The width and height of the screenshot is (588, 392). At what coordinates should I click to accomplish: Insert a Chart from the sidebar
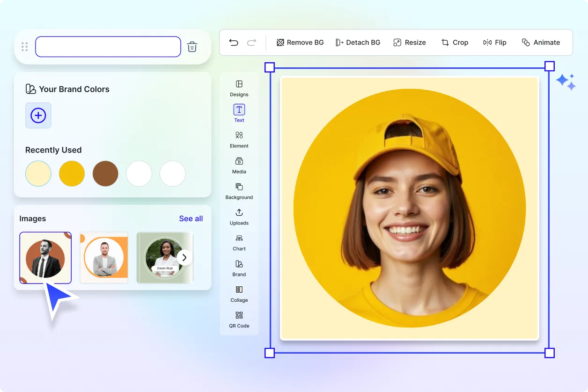click(x=239, y=242)
